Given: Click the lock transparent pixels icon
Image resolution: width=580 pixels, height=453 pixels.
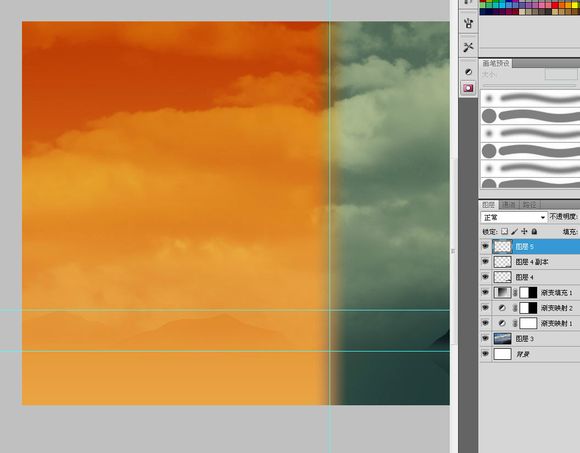Looking at the screenshot, I should click(505, 231).
